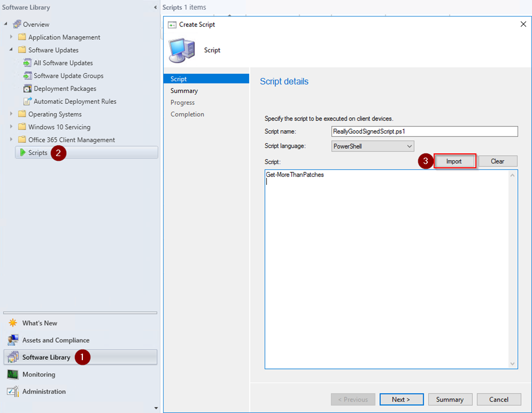
Task: Click the Next button
Action: (x=401, y=400)
